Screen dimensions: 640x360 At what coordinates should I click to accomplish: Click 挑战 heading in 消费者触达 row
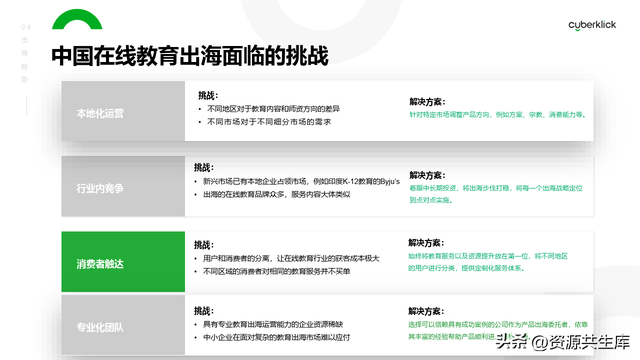[204, 245]
